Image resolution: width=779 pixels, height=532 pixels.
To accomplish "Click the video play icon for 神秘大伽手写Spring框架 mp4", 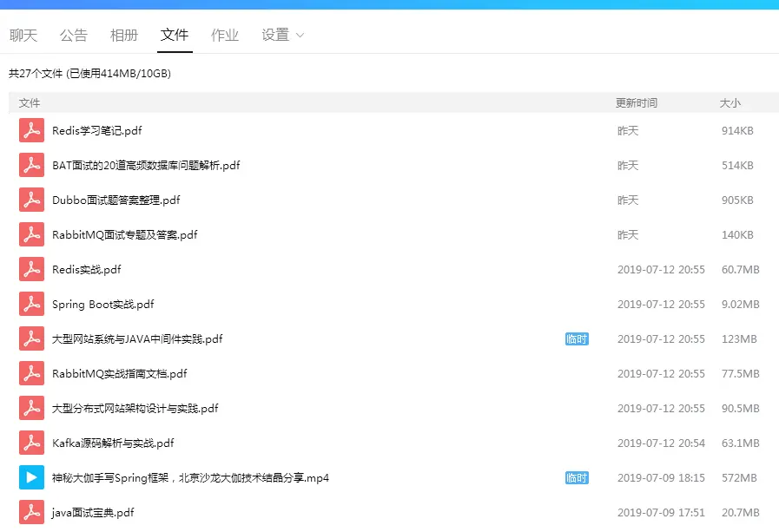I will pos(31,477).
